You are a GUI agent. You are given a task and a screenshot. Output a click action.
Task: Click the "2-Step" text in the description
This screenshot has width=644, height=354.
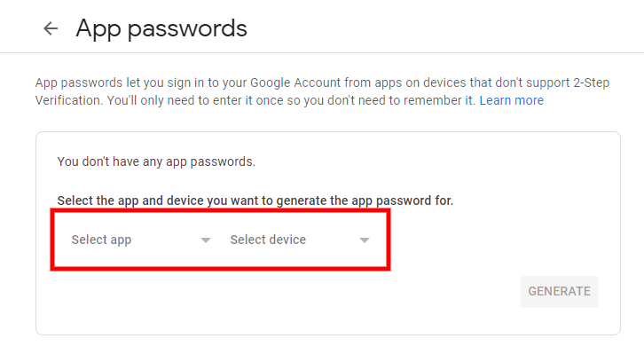(591, 83)
